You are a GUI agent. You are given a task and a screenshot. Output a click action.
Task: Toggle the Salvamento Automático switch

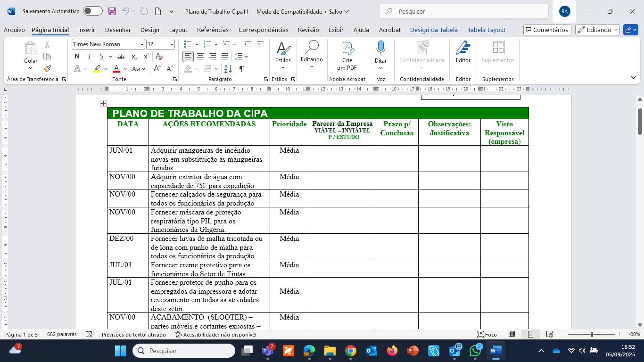(92, 11)
